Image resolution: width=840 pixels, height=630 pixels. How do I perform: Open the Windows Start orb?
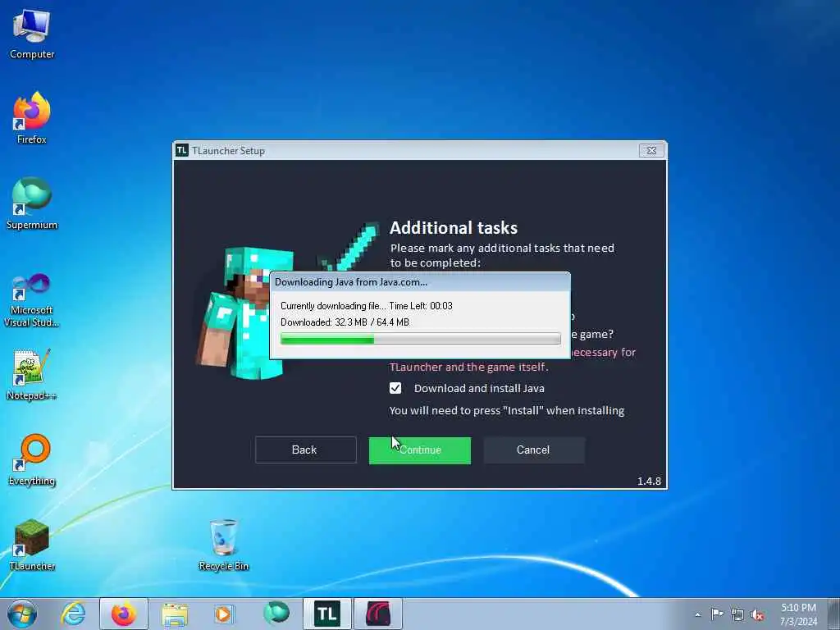[22, 614]
